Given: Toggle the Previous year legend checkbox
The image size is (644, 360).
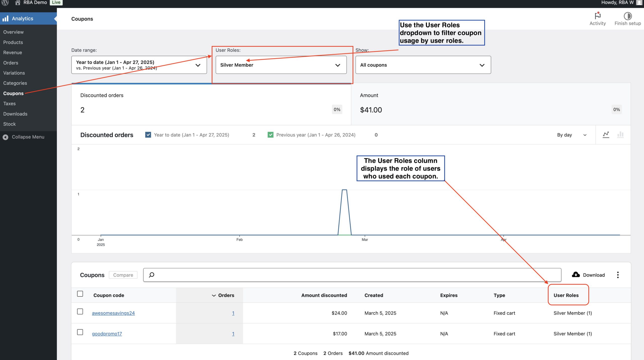Looking at the screenshot, I should pyautogui.click(x=270, y=135).
